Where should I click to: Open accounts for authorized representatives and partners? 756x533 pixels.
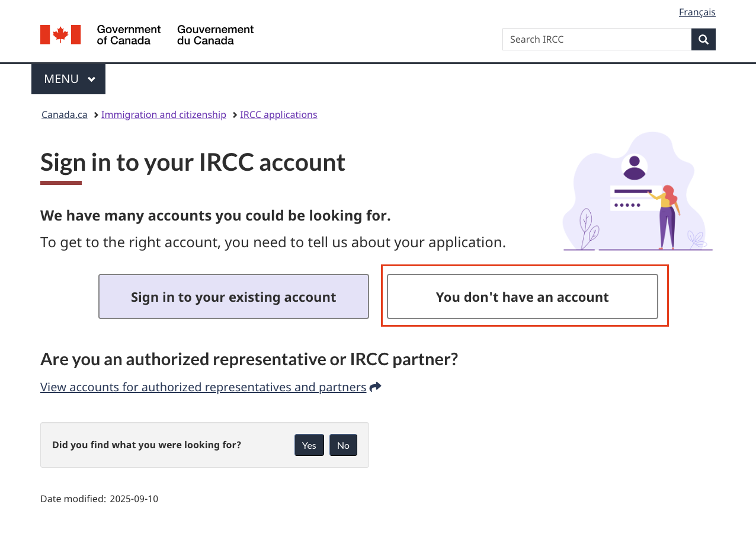203,387
